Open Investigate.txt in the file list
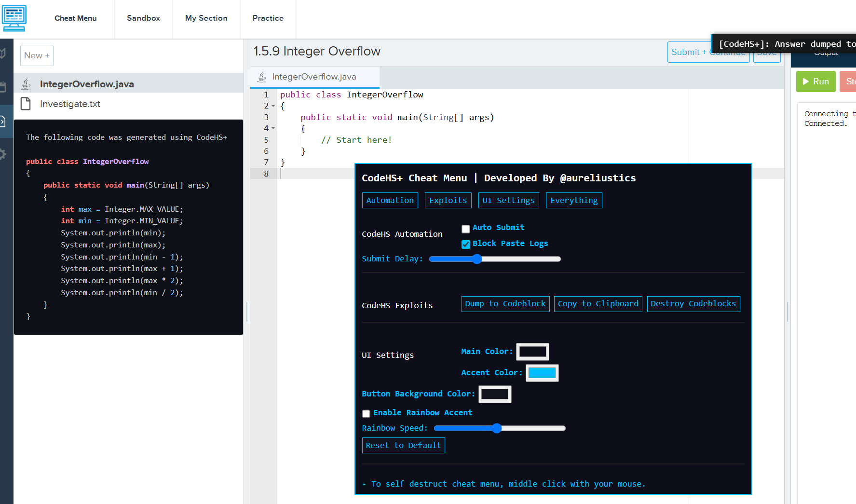856x504 pixels. tap(128, 104)
